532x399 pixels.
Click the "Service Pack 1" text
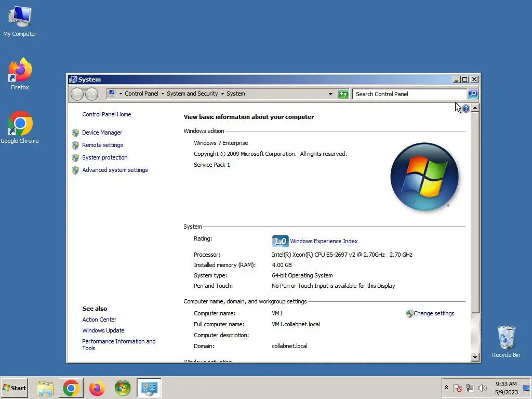click(212, 165)
